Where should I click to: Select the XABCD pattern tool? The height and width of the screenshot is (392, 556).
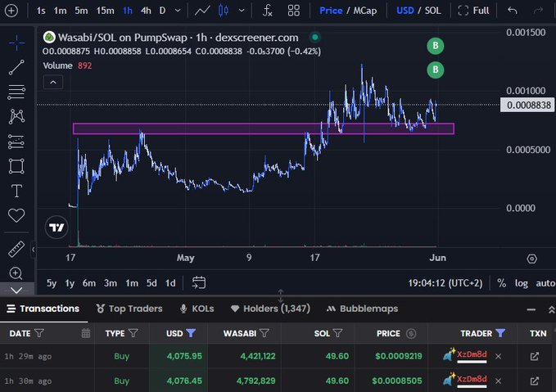16,116
